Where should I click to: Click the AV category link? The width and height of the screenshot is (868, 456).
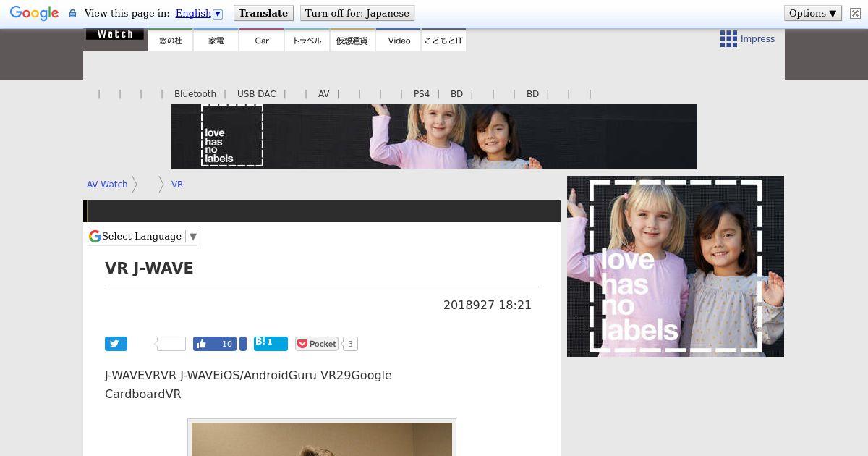[324, 94]
